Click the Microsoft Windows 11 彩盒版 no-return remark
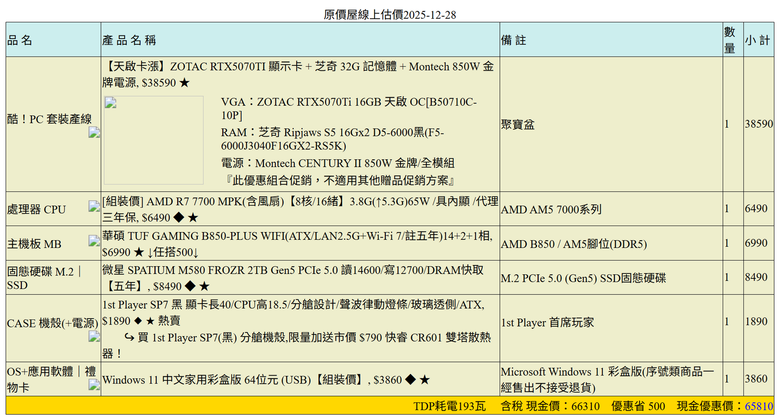Image resolution: width=780 pixels, height=417 pixels. point(608,379)
